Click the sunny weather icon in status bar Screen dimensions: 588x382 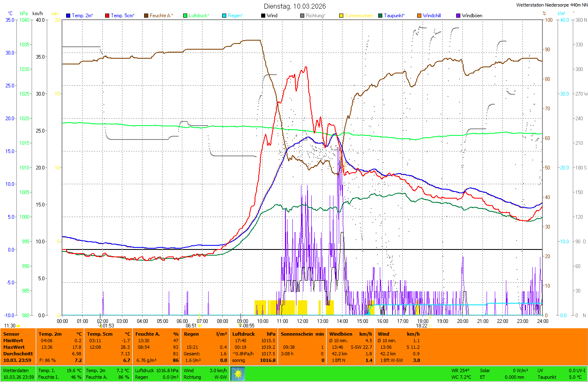point(238,374)
